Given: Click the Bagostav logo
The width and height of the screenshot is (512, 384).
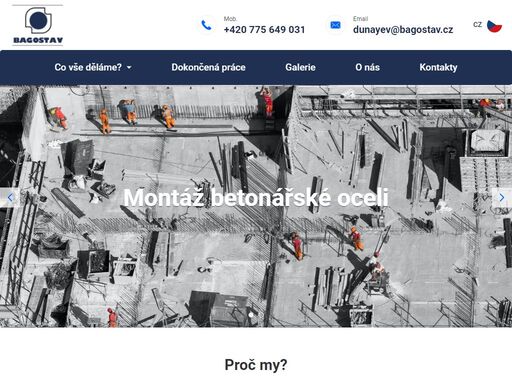Looking at the screenshot, I should click(38, 25).
